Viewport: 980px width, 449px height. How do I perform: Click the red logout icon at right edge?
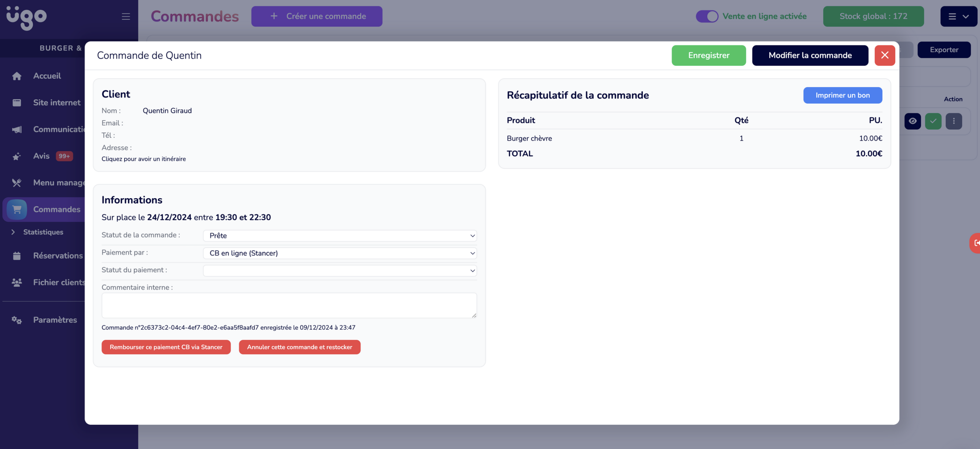[x=975, y=243]
